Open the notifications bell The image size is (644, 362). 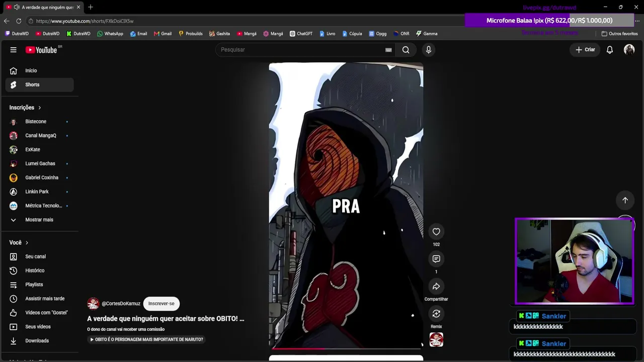point(610,50)
